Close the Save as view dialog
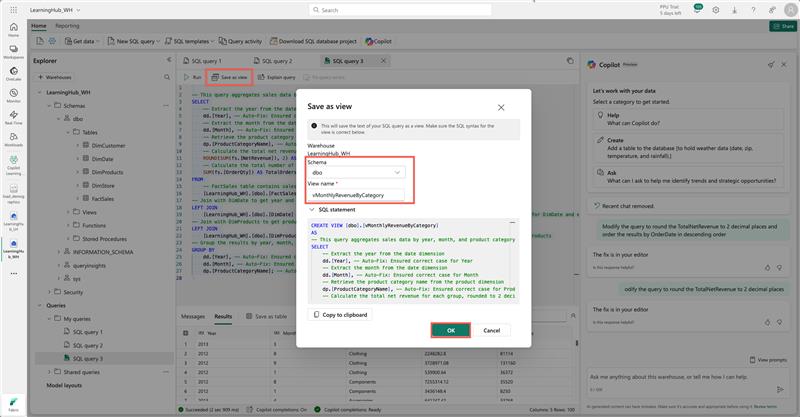The height and width of the screenshot is (417, 800). [x=501, y=107]
